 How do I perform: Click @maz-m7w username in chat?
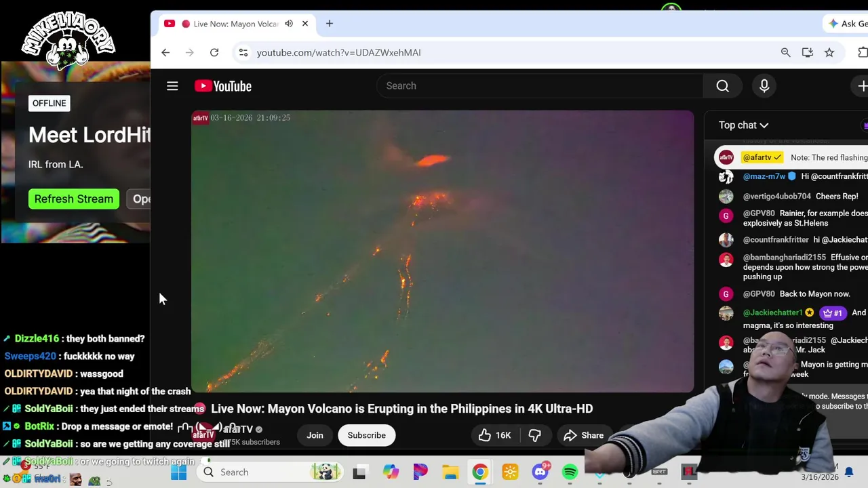(764, 176)
